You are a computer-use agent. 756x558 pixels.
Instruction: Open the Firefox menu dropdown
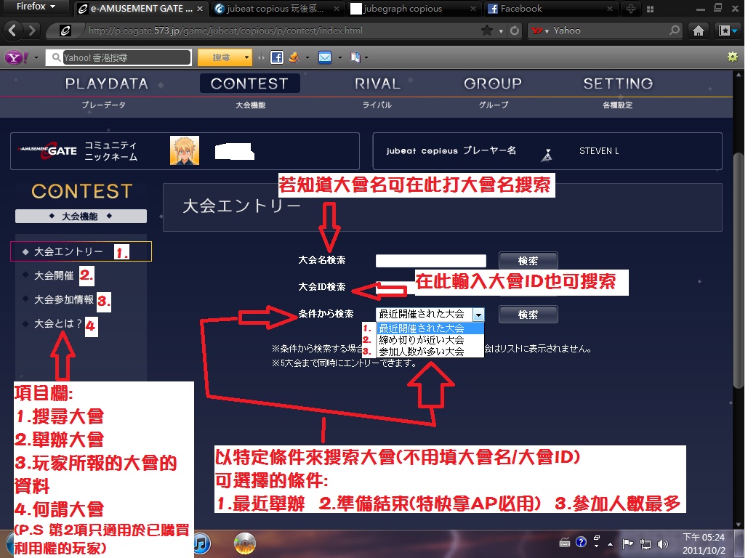pyautogui.click(x=35, y=7)
